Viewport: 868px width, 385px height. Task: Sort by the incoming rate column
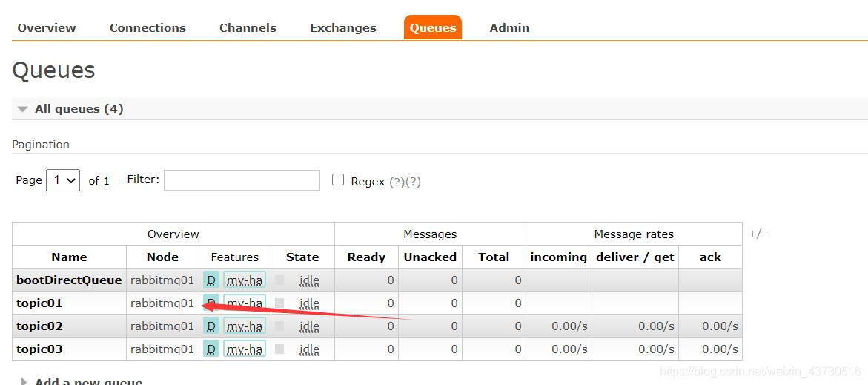coord(559,257)
